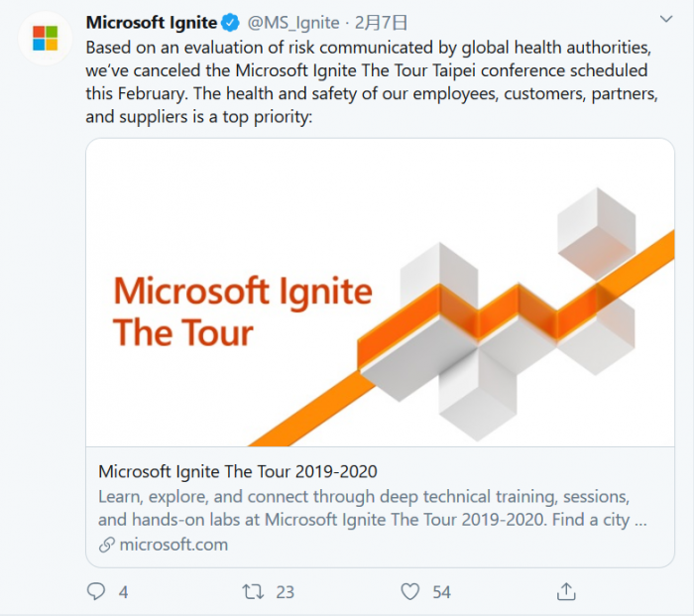Open the Microsoft Ignite profile name
The image size is (694, 616).
pos(151,22)
